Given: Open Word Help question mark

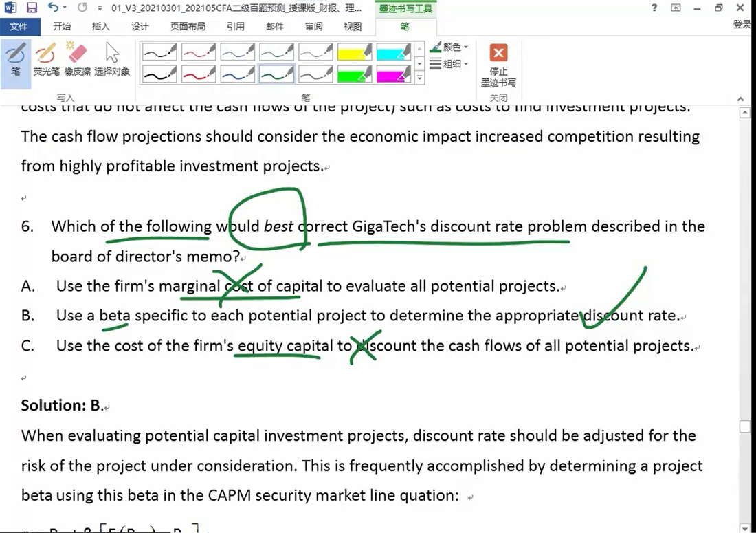Looking at the screenshot, I should point(654,8).
